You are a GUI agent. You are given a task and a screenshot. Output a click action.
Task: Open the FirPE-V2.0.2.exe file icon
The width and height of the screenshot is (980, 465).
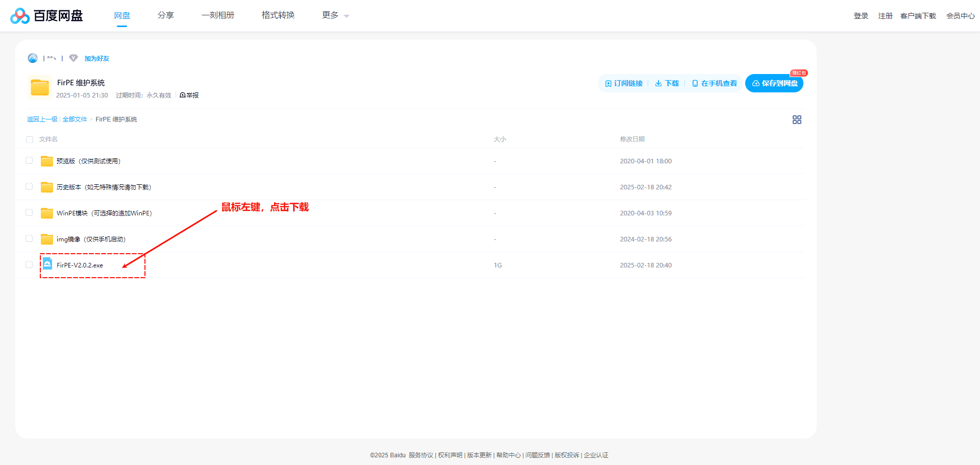click(47, 264)
